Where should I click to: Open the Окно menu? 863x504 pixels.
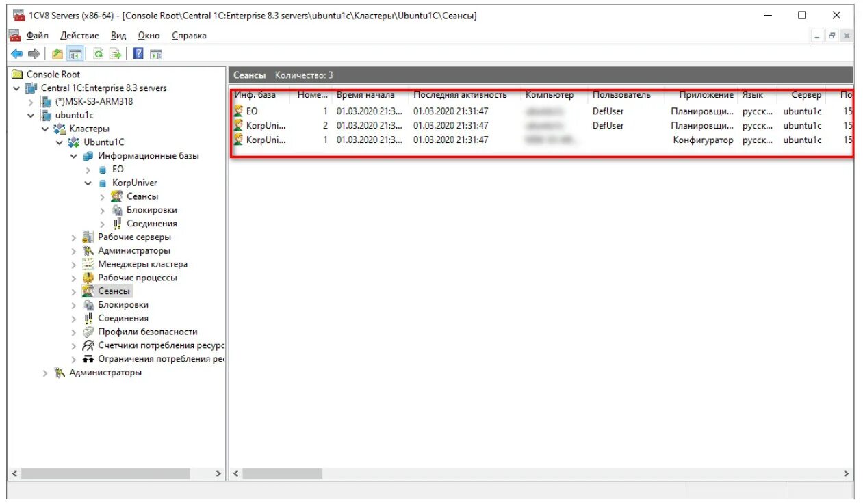coord(149,36)
